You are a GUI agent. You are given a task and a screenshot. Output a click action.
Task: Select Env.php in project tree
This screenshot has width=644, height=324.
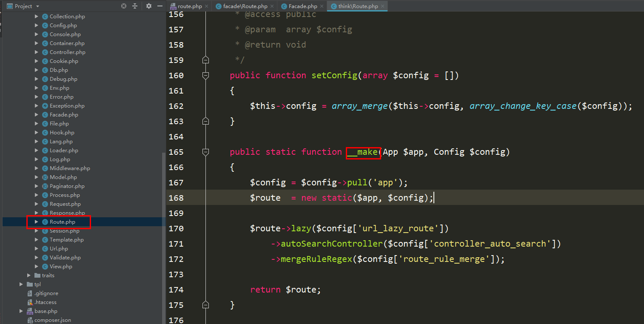60,88
